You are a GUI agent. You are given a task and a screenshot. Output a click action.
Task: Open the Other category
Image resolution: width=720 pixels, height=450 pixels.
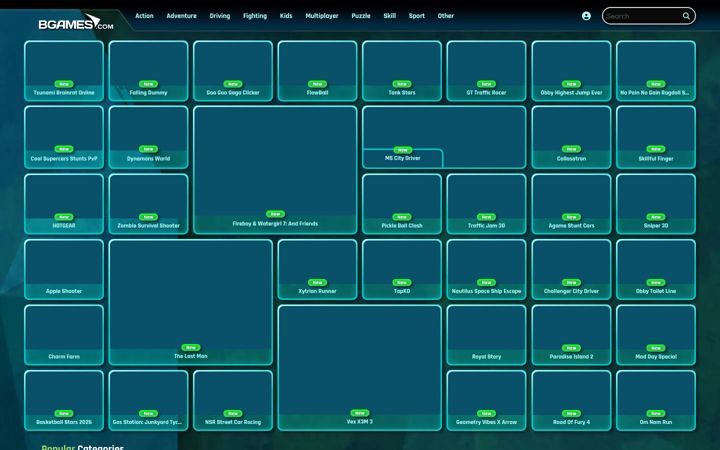446,16
